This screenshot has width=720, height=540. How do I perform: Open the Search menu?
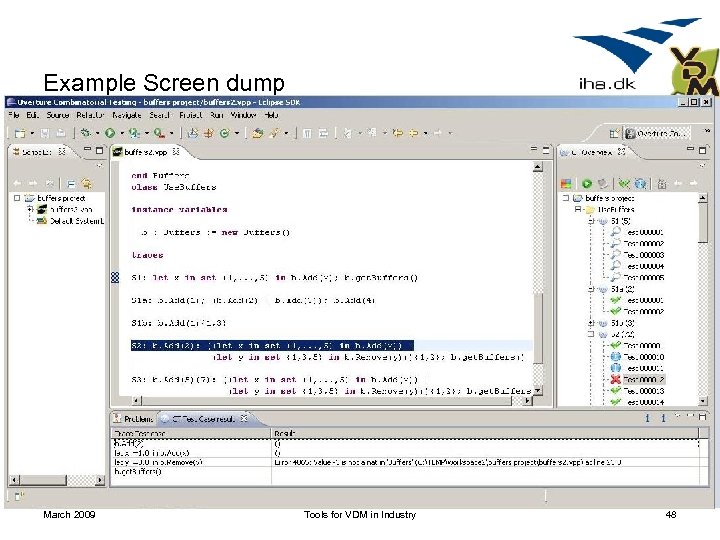(160, 115)
